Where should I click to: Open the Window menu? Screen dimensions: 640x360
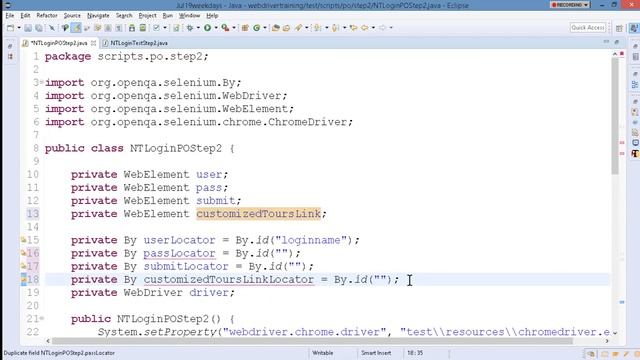click(190, 16)
